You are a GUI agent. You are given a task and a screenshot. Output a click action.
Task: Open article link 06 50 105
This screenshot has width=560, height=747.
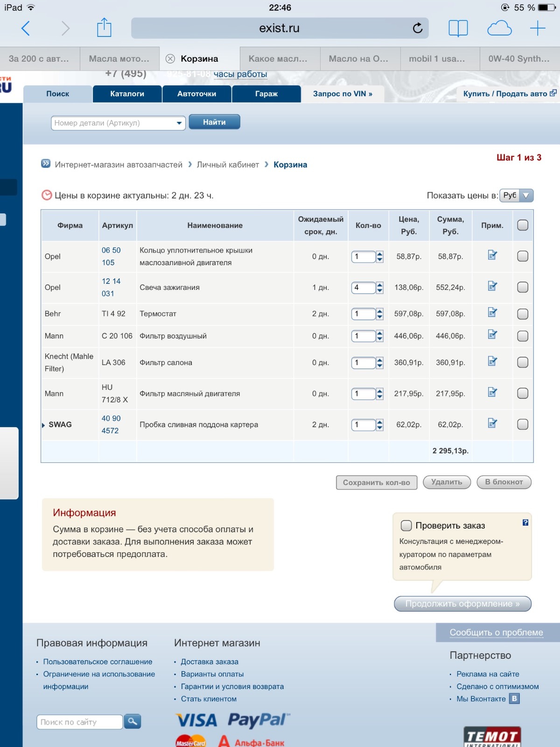point(111,256)
